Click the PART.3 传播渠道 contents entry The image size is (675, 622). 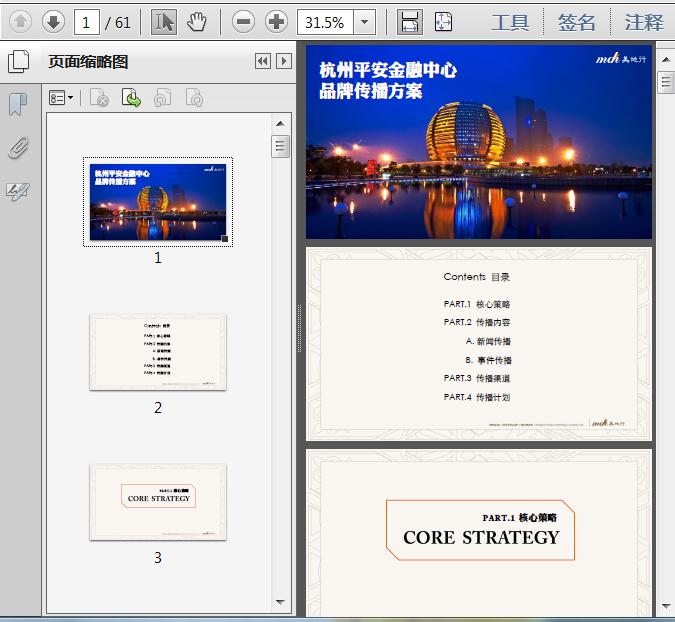pyautogui.click(x=477, y=378)
